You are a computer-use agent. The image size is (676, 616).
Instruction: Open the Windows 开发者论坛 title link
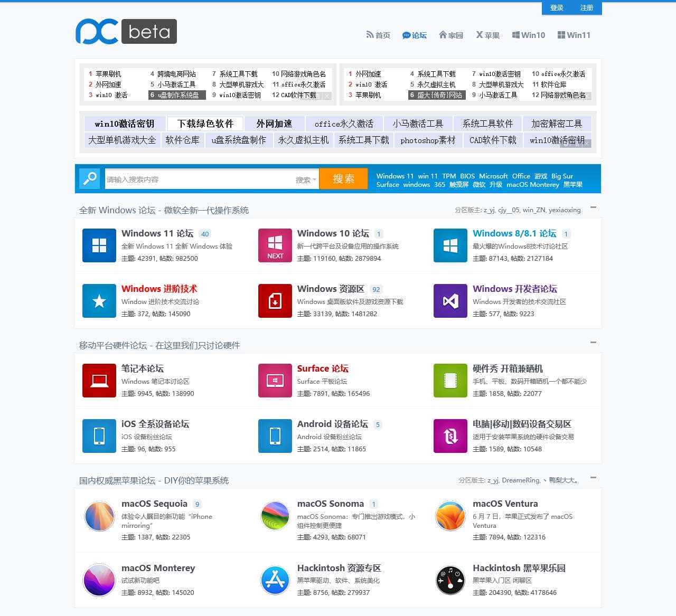(x=515, y=289)
